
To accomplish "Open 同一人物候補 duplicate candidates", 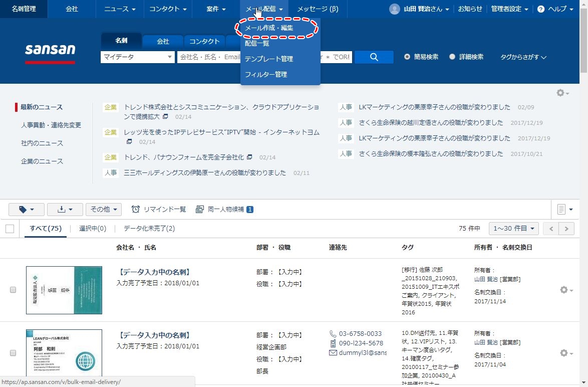I will [224, 210].
